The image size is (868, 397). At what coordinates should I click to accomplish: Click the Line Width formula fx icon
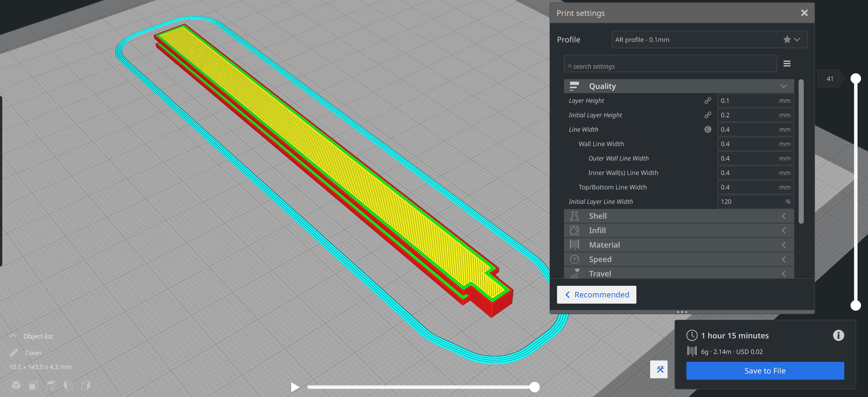[x=708, y=130]
